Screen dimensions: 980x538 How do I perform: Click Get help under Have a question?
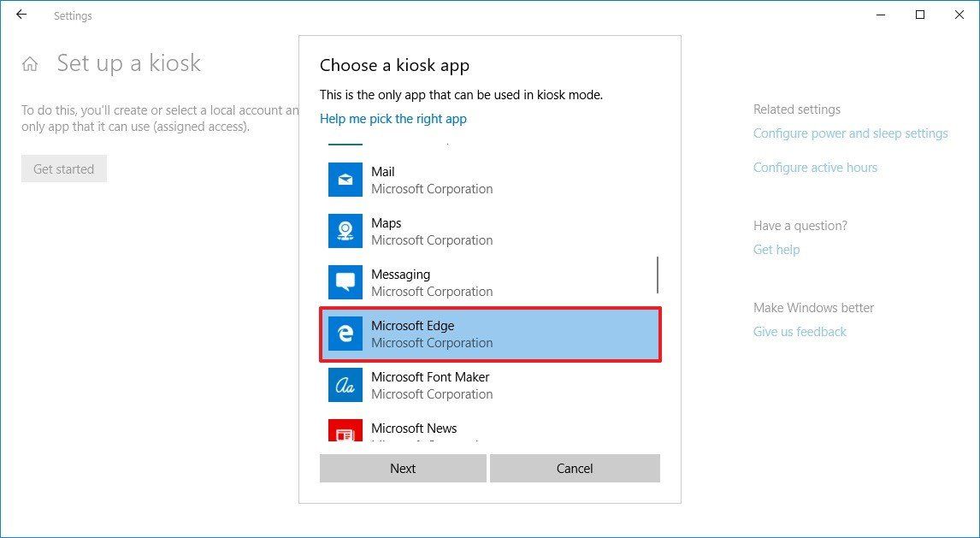[776, 249]
